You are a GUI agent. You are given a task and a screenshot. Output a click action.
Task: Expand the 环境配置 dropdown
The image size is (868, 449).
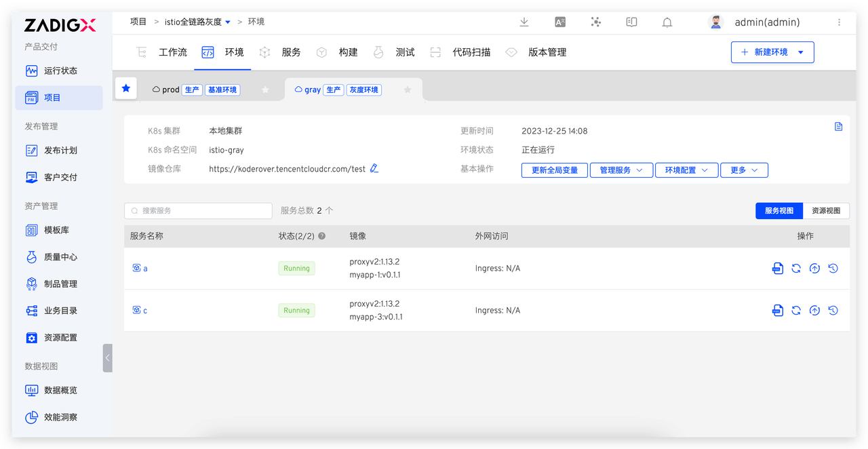click(686, 170)
